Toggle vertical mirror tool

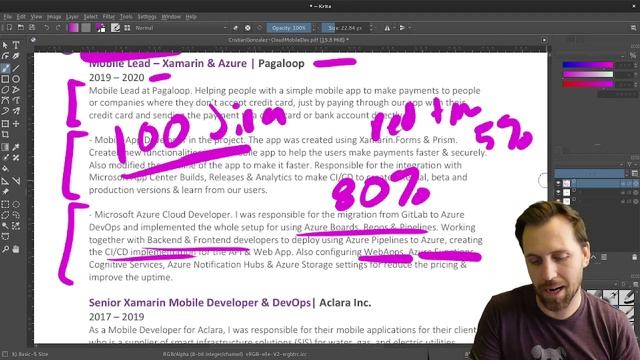click(x=402, y=28)
